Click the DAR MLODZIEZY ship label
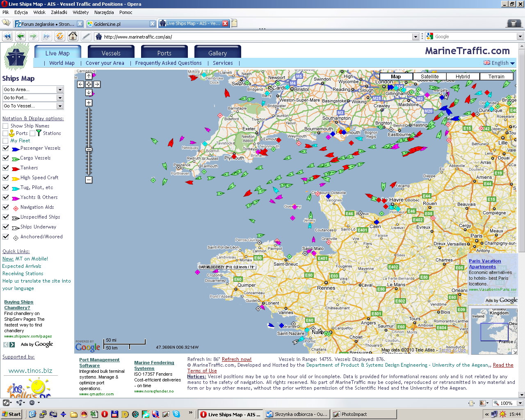525x420 pixels. (x=227, y=267)
